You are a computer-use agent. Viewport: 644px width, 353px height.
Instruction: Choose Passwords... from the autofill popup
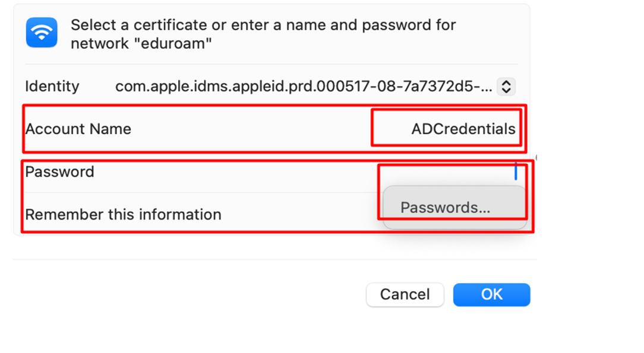(x=445, y=208)
